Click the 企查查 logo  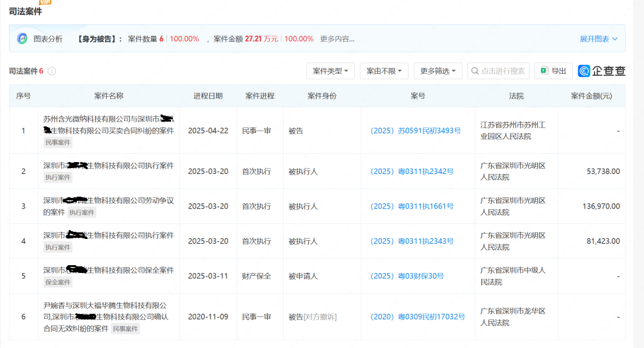(602, 71)
